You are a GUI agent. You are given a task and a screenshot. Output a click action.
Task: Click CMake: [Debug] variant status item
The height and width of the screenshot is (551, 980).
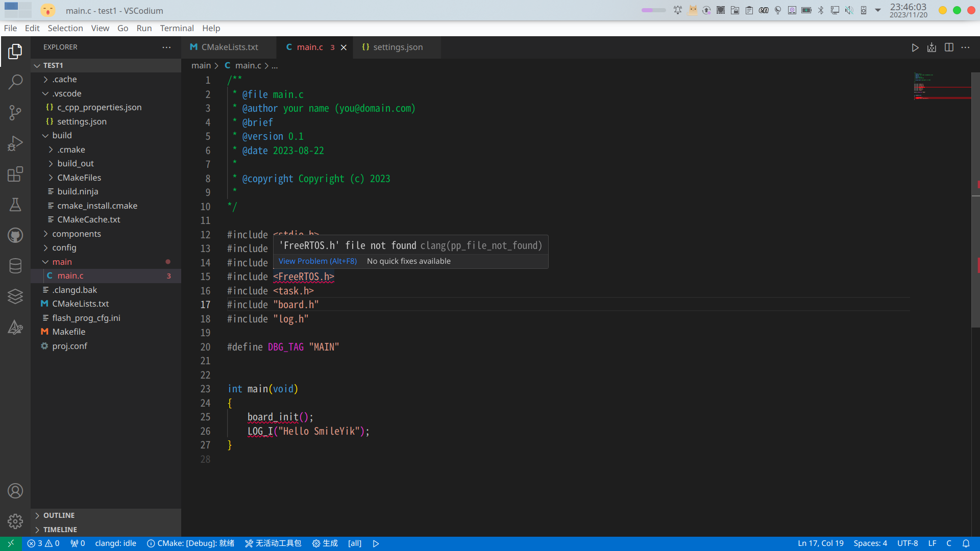[190, 543]
